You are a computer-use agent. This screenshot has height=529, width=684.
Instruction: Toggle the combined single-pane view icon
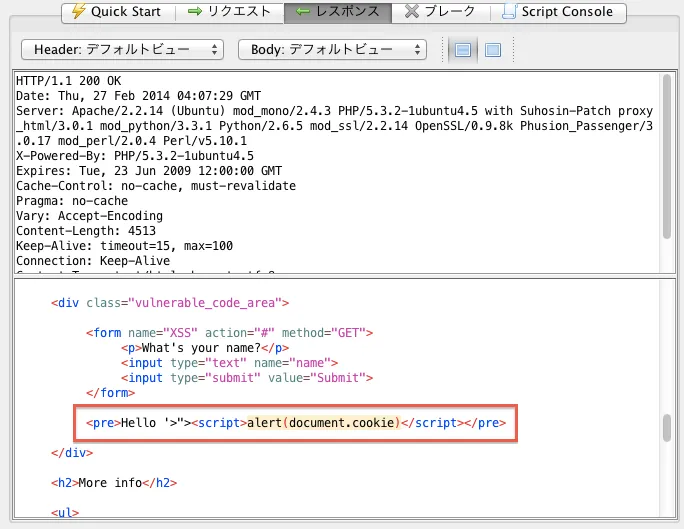coord(492,50)
